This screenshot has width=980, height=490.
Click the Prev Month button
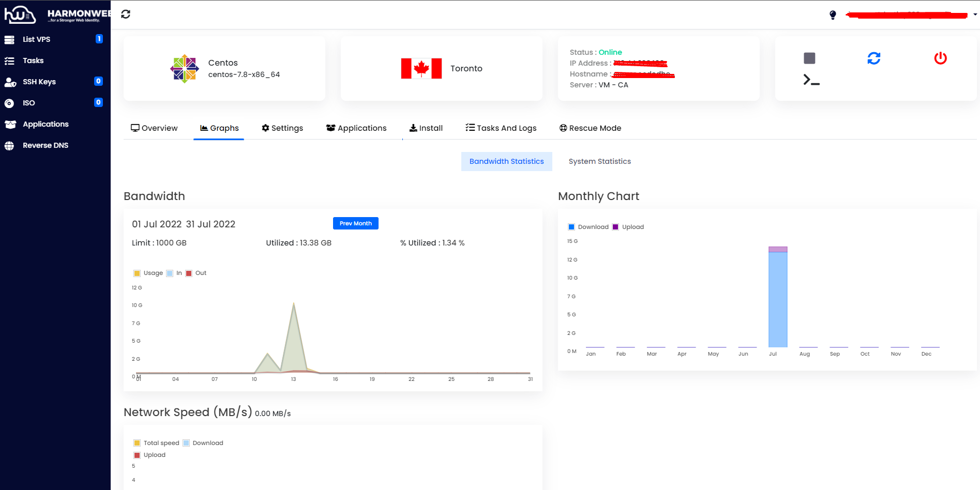click(x=355, y=223)
